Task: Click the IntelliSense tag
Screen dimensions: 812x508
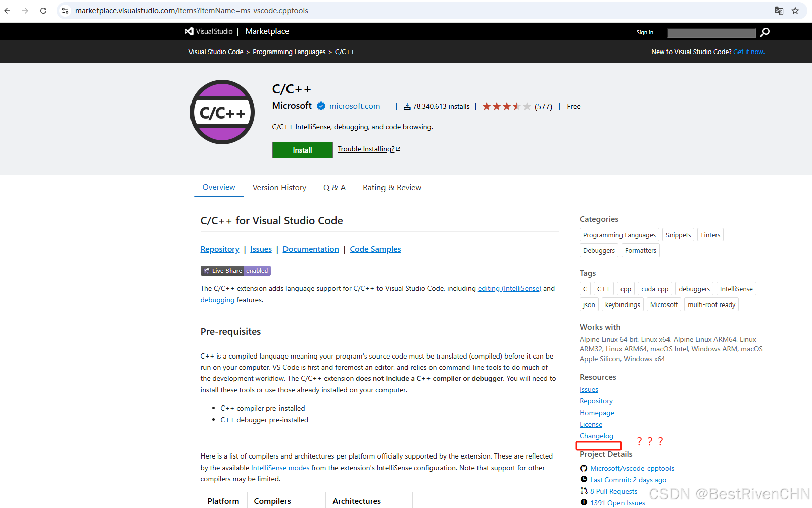Action: pyautogui.click(x=736, y=289)
